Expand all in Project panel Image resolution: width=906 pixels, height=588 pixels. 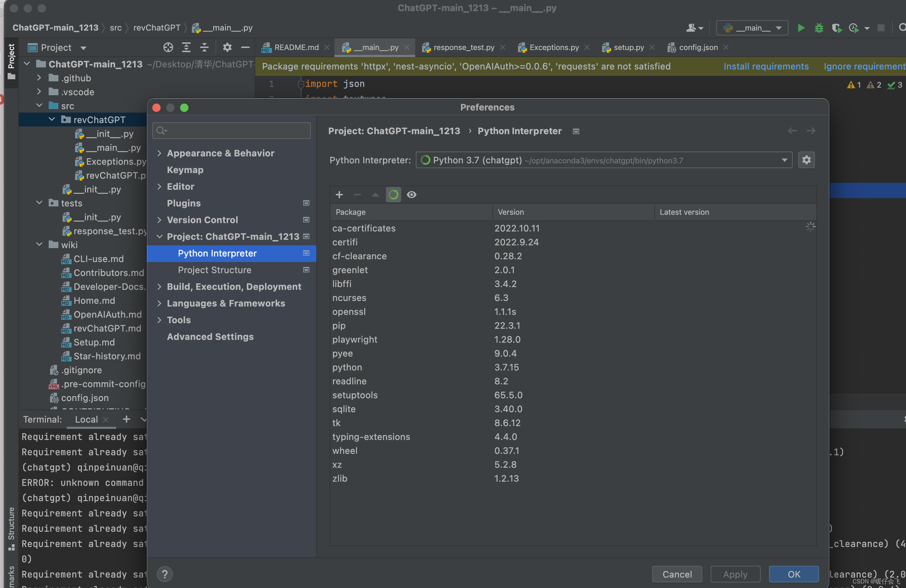point(186,47)
